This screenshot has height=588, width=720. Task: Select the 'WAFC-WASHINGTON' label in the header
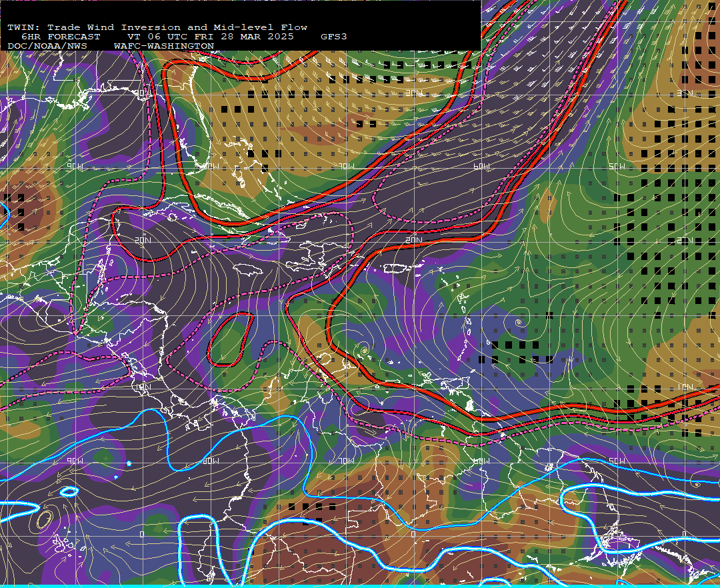point(164,47)
